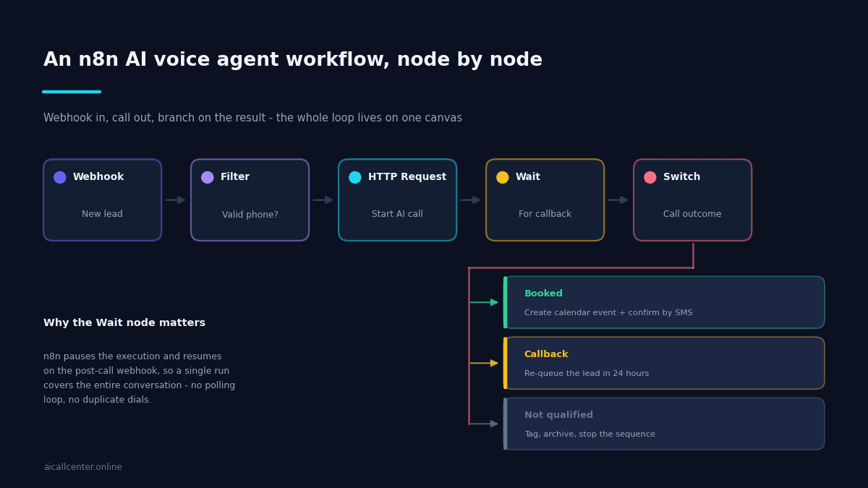Select the Webhook node card

click(x=103, y=200)
